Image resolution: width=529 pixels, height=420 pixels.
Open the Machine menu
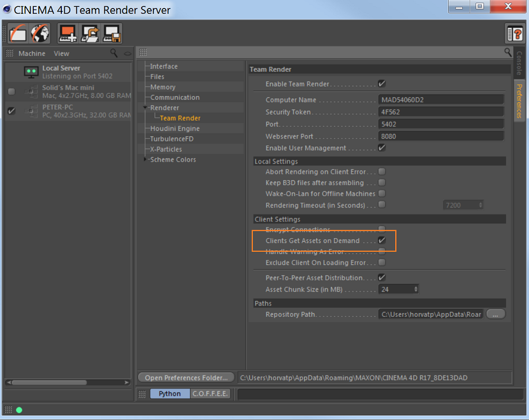point(32,53)
